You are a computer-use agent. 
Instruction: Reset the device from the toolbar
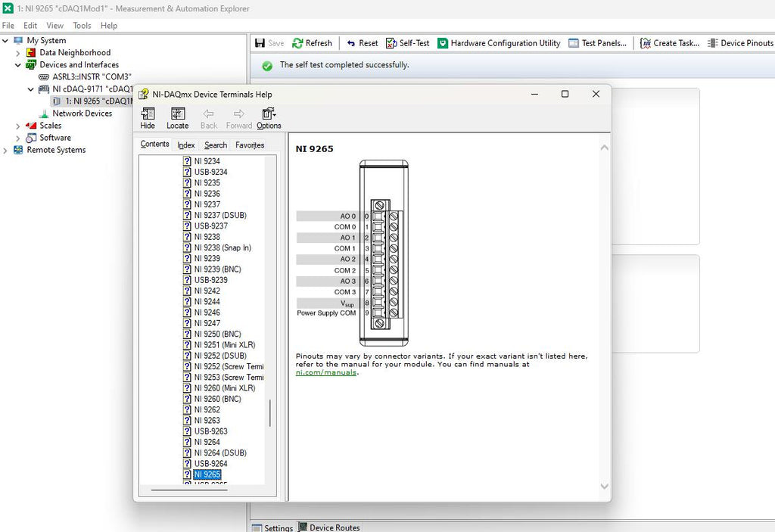pyautogui.click(x=363, y=43)
